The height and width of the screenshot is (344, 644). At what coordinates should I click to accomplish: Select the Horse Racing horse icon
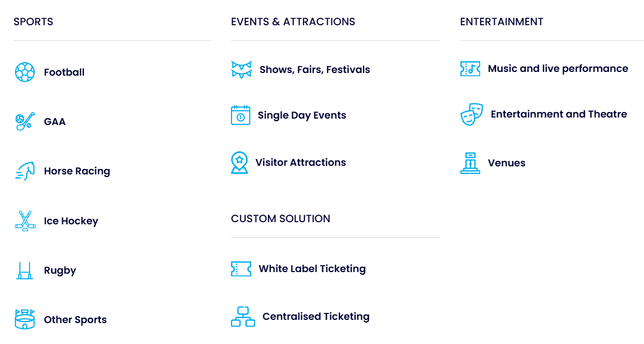[x=25, y=171]
